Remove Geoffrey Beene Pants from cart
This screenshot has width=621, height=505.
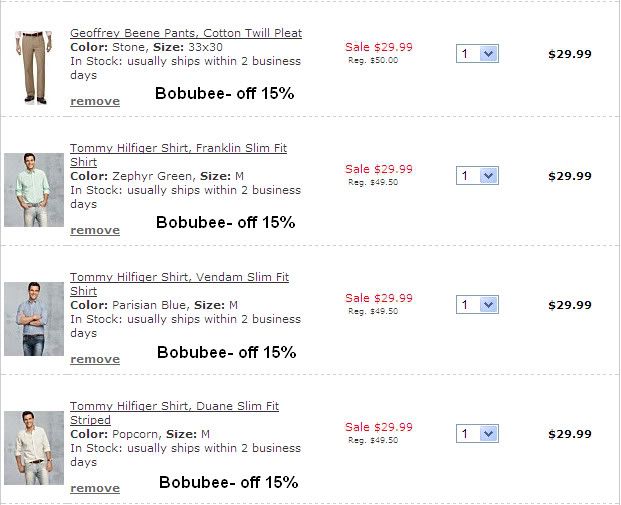click(95, 101)
